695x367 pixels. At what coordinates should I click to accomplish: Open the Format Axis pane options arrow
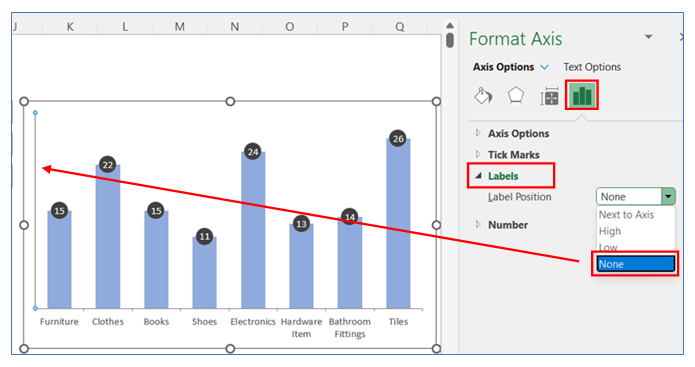[648, 37]
